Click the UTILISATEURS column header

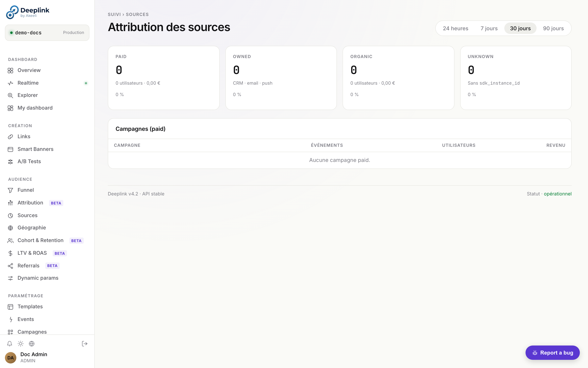(x=459, y=145)
